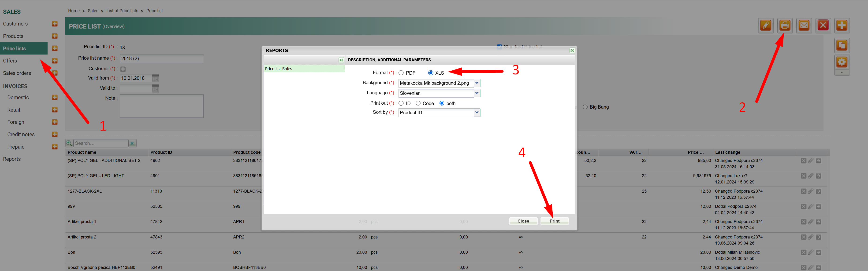Select the ID print out option

(x=401, y=103)
